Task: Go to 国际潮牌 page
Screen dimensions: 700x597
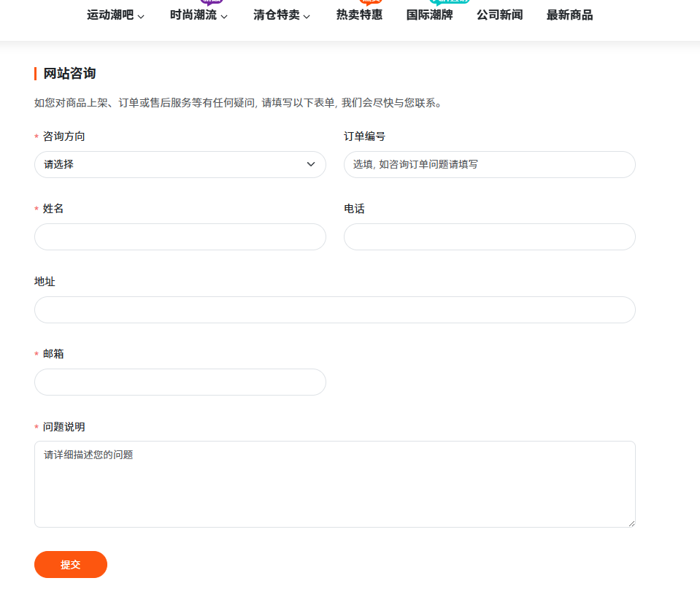Action: point(429,15)
